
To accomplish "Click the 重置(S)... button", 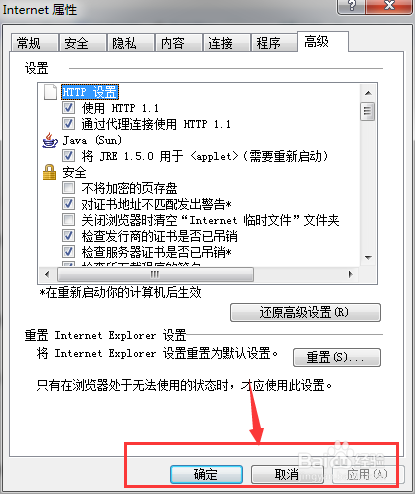I will click(x=337, y=357).
